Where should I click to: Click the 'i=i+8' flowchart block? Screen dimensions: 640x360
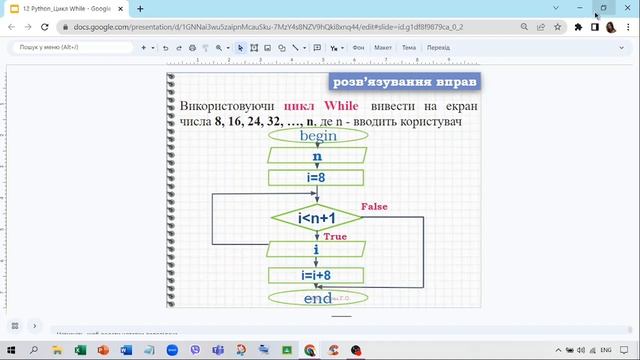click(x=316, y=275)
